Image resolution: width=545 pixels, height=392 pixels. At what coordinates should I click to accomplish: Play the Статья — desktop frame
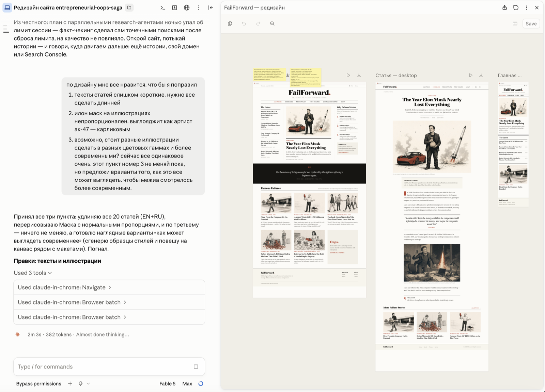pyautogui.click(x=470, y=75)
